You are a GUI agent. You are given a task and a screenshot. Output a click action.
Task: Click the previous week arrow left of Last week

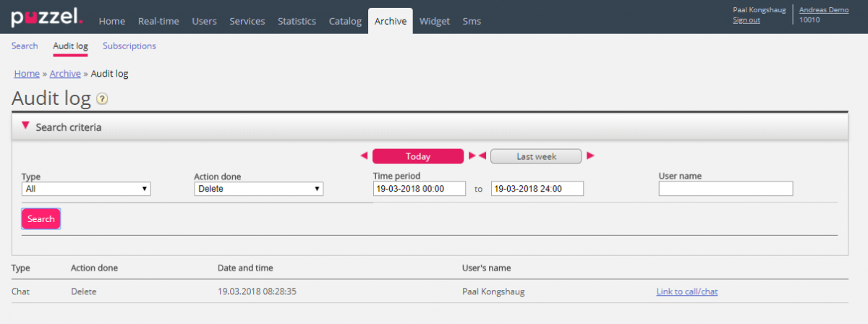click(482, 156)
